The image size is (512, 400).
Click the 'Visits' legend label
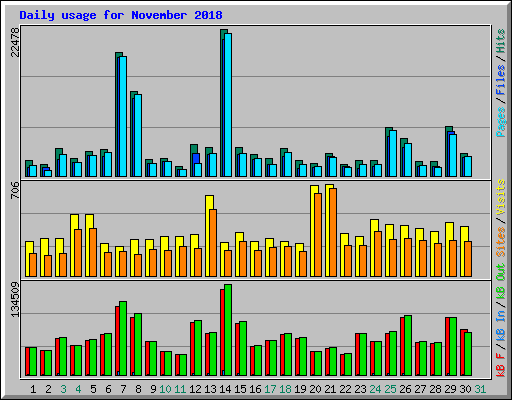tap(501, 197)
